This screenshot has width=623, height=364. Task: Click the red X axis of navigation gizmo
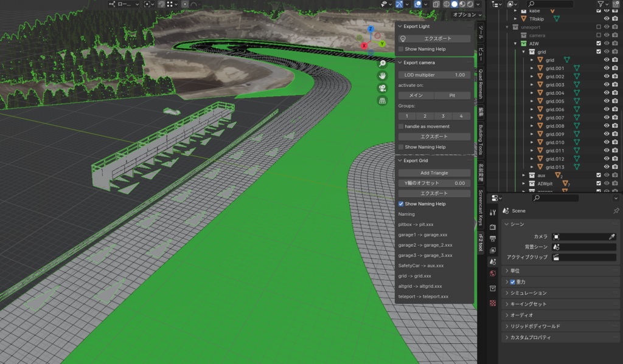pyautogui.click(x=364, y=46)
